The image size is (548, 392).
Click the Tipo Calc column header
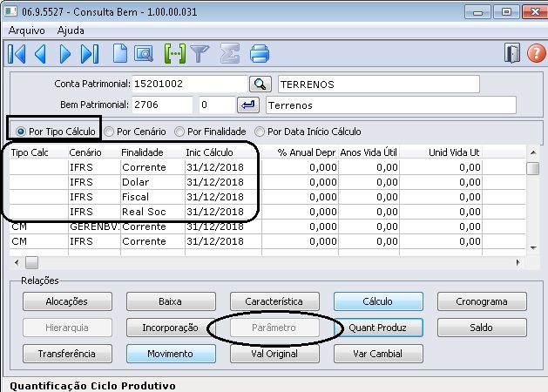pos(39,152)
